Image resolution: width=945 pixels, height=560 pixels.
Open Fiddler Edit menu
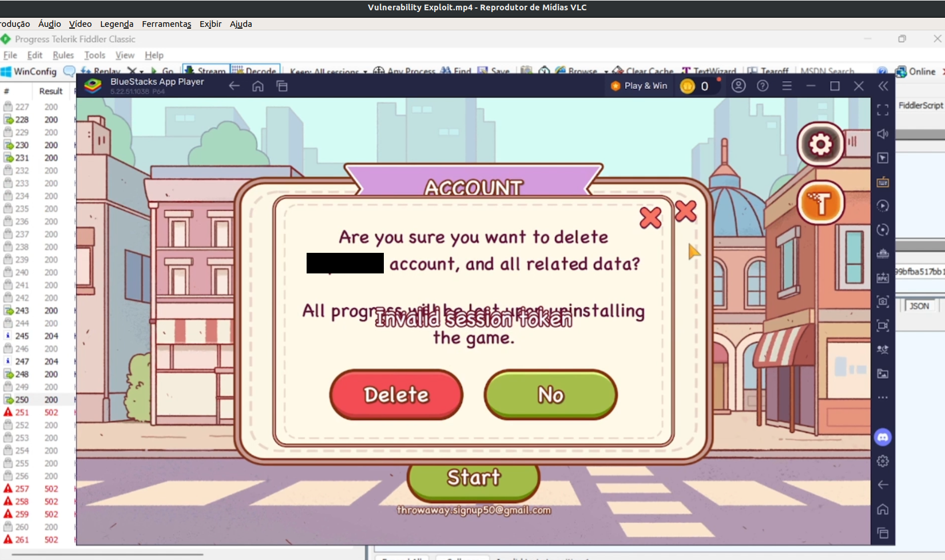point(35,55)
